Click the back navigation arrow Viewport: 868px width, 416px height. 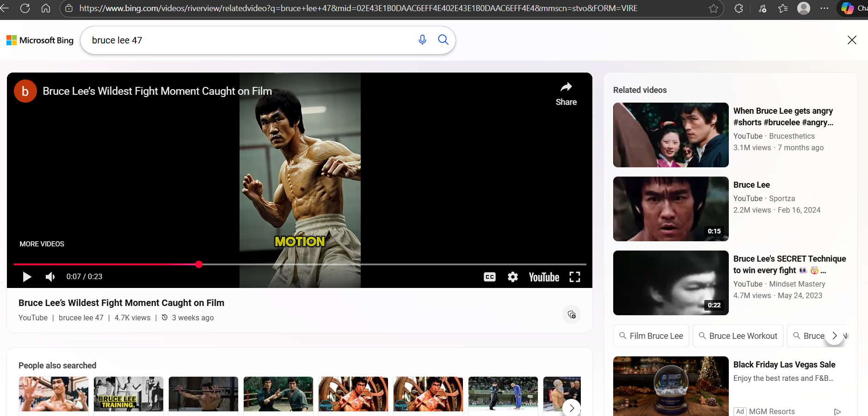[6, 8]
